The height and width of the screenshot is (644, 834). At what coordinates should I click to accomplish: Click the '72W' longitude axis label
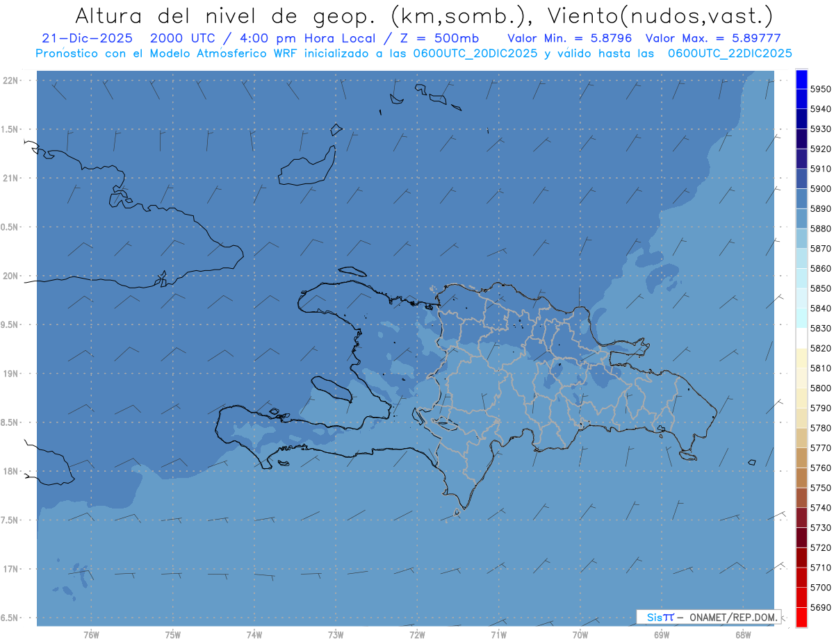tap(417, 634)
